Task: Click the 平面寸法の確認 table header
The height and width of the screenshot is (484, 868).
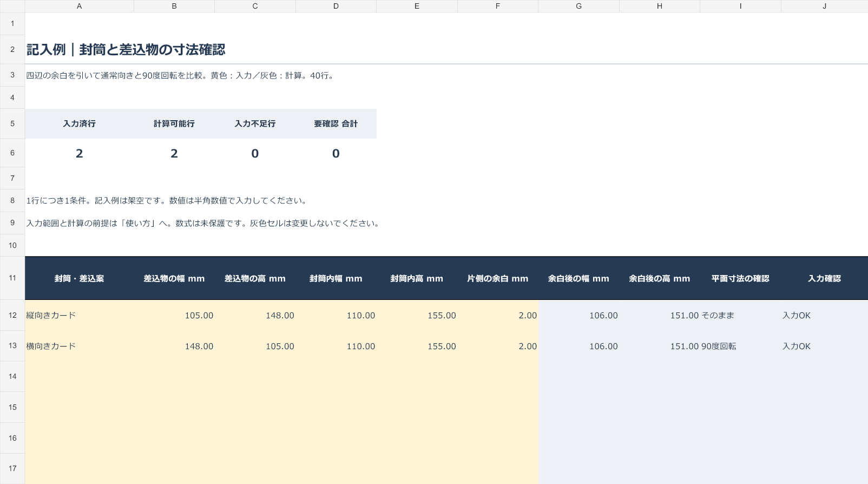Action: pos(740,278)
